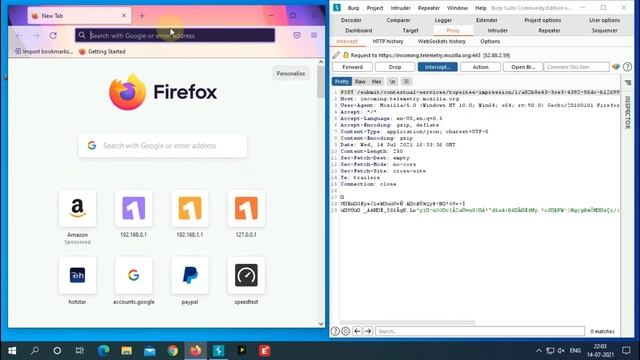Reload the page in Firefox

53,36
